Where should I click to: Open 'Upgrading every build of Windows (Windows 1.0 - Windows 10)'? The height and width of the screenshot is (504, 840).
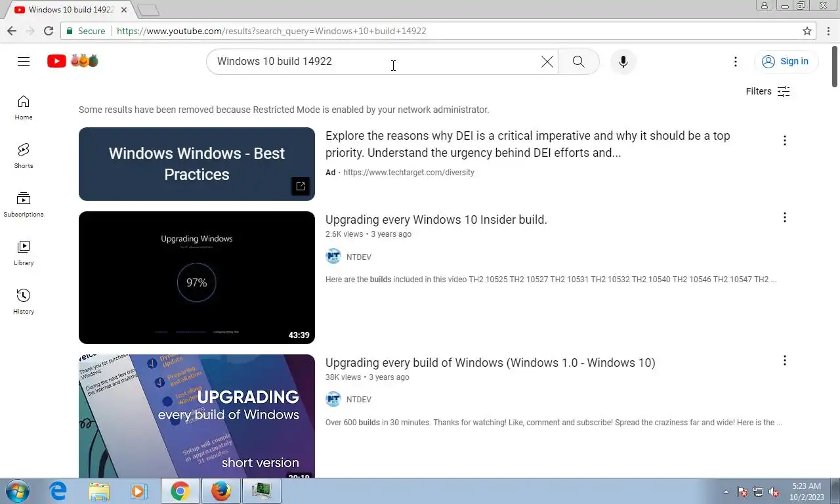point(490,363)
